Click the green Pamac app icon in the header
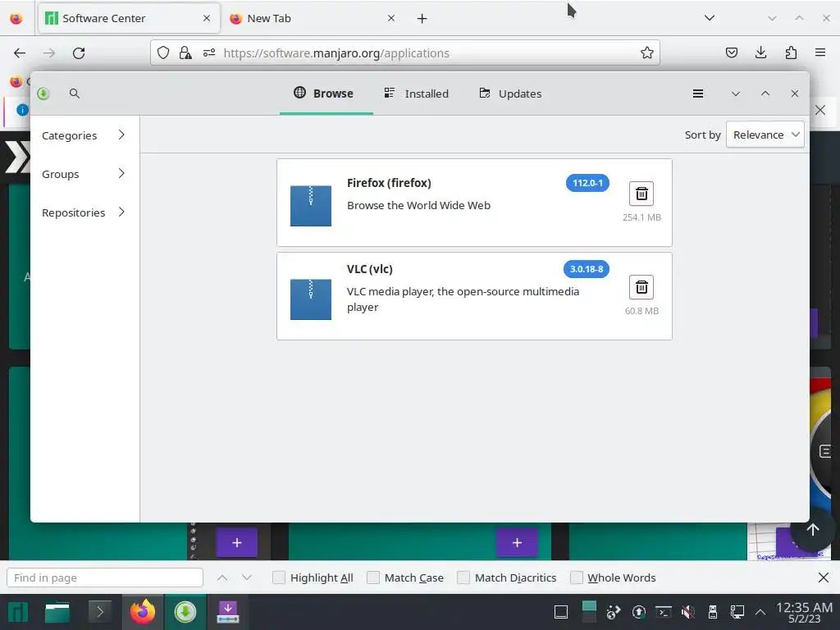Image resolution: width=840 pixels, height=630 pixels. [x=43, y=94]
